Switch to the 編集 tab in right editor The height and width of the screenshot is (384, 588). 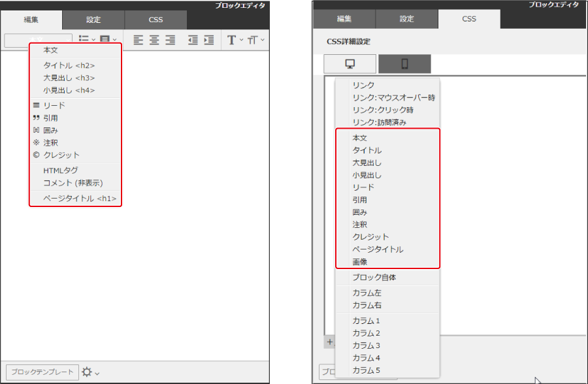[x=344, y=19]
